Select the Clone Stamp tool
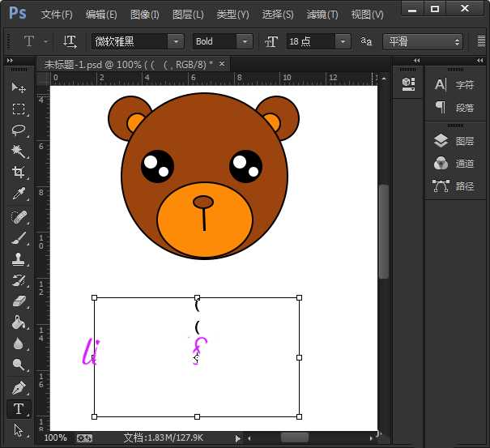Viewport: 490px width, 448px height. pos(19,259)
